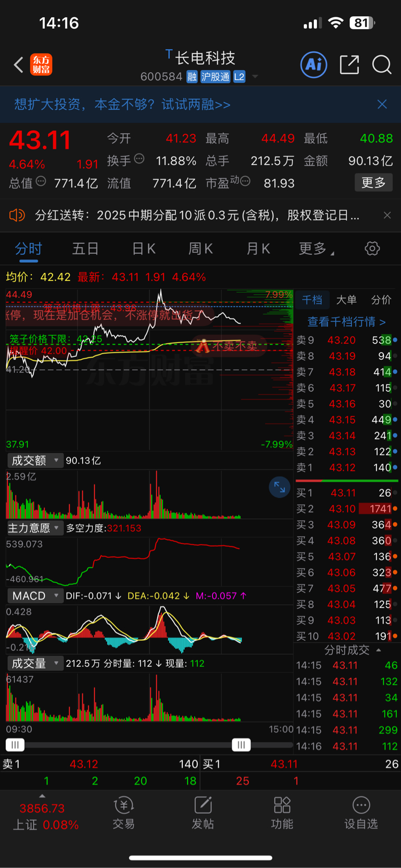Image resolution: width=401 pixels, height=868 pixels.
Task: Tap the 买1 43.11 summary row
Action: pyautogui.click(x=301, y=764)
